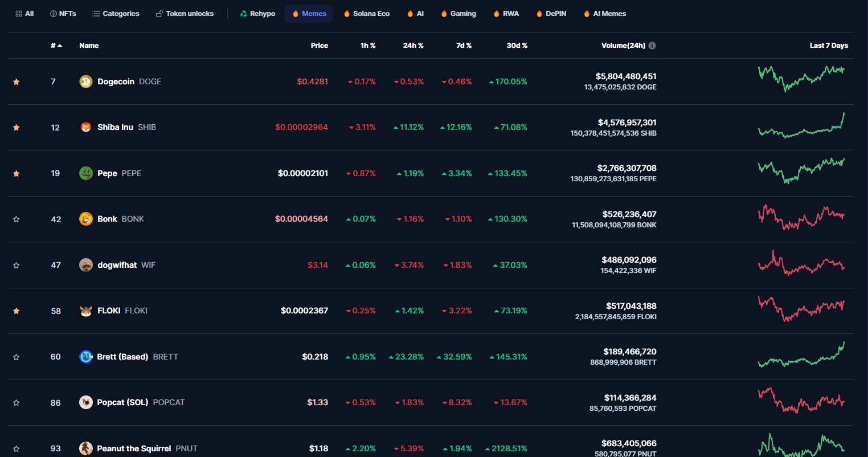868x457 pixels.
Task: Open the Dogecoin DOGE coin page
Action: point(129,82)
